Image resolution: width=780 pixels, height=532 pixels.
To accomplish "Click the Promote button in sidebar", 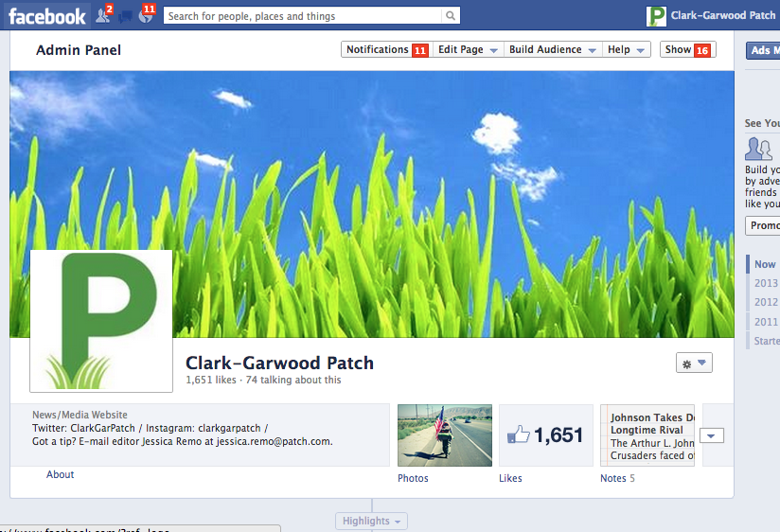I will pyautogui.click(x=763, y=225).
